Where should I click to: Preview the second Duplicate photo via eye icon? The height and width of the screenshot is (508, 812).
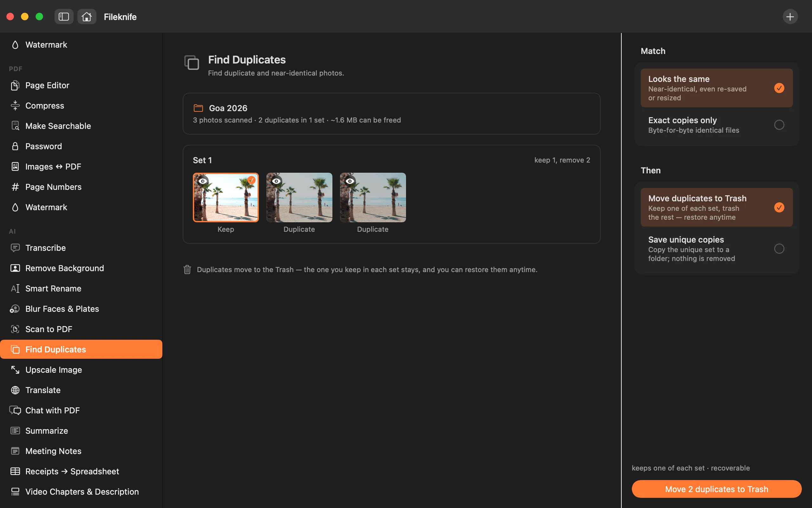click(350, 181)
